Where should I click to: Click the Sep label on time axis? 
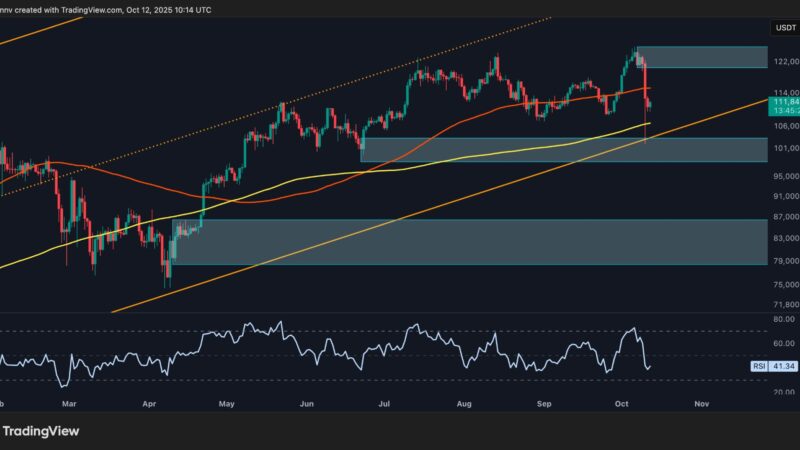point(543,405)
